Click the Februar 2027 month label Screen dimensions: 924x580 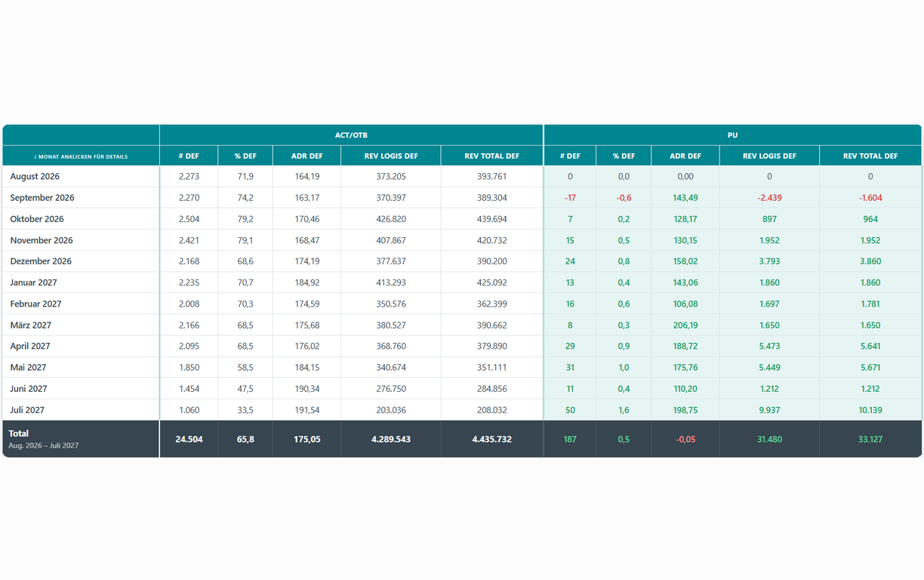click(36, 304)
